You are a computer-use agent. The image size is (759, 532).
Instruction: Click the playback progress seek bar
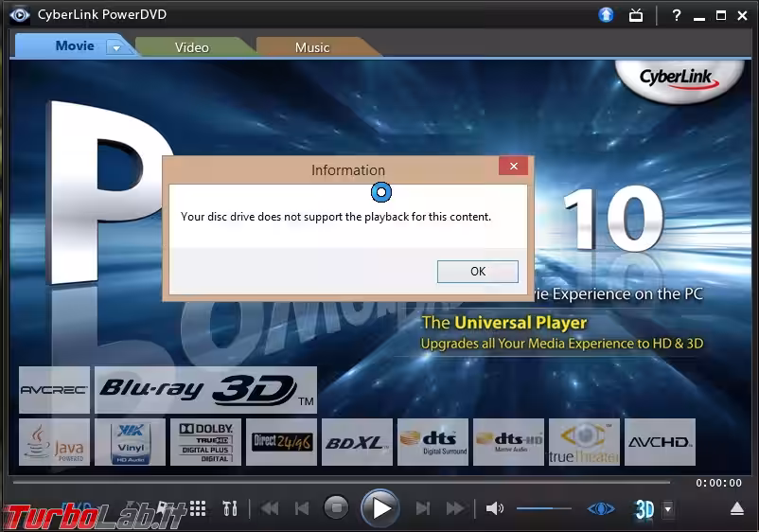[342, 482]
